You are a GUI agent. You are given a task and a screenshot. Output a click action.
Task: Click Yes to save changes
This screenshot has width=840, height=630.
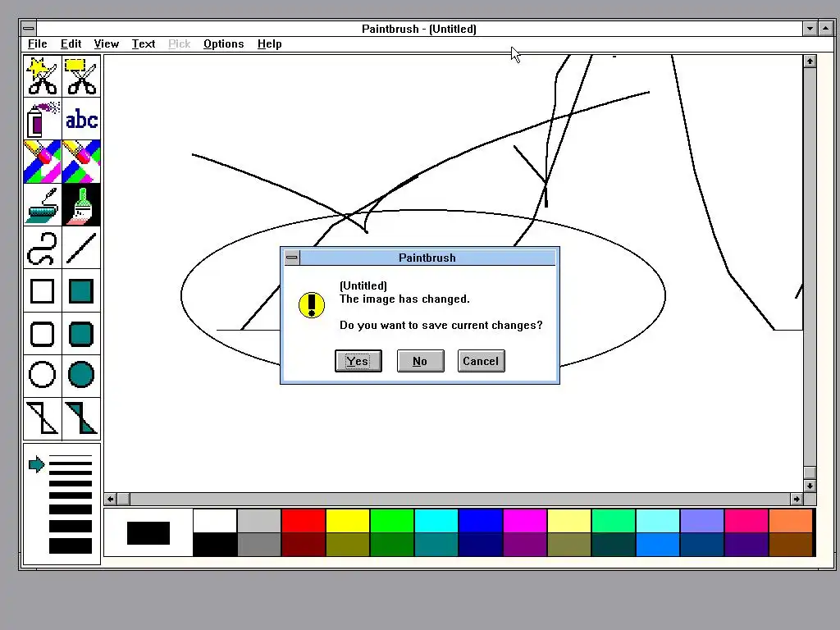[x=358, y=361]
